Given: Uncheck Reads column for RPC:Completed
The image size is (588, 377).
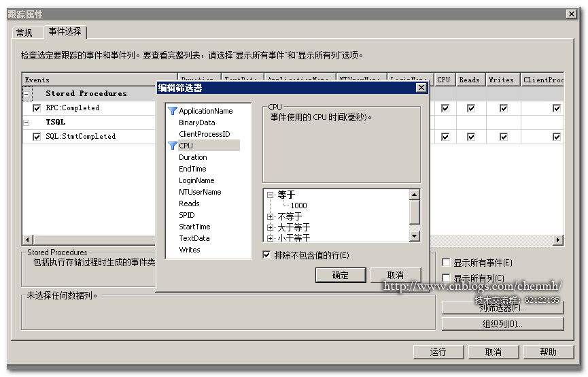Looking at the screenshot, I should [x=471, y=108].
